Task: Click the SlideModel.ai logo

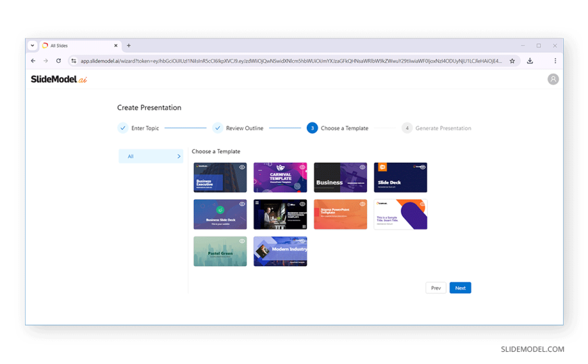Action: 59,79
